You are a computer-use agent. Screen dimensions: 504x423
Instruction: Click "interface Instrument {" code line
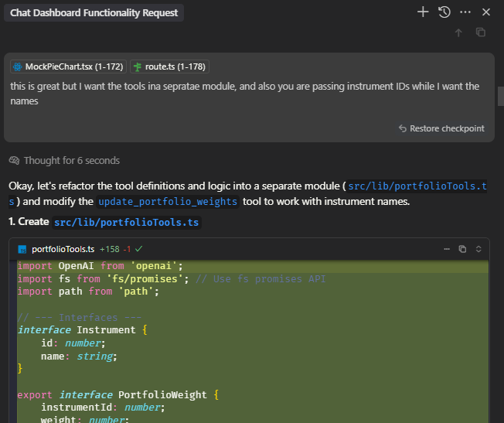coord(82,330)
